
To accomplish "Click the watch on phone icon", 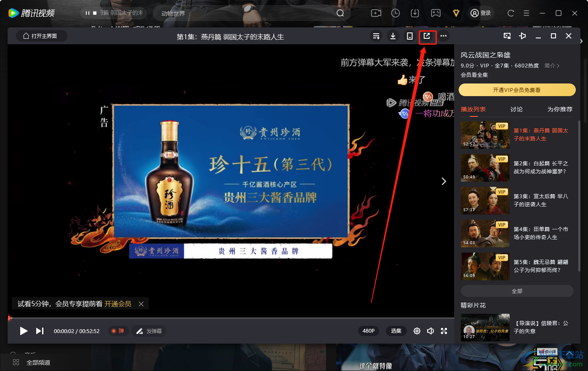I will point(409,36).
